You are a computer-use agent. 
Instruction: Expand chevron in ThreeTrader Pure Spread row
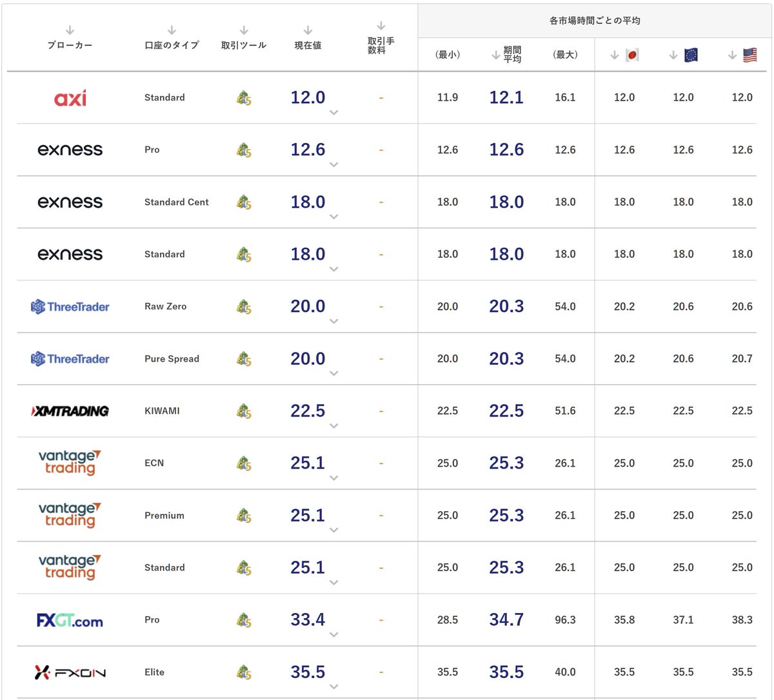point(333,373)
